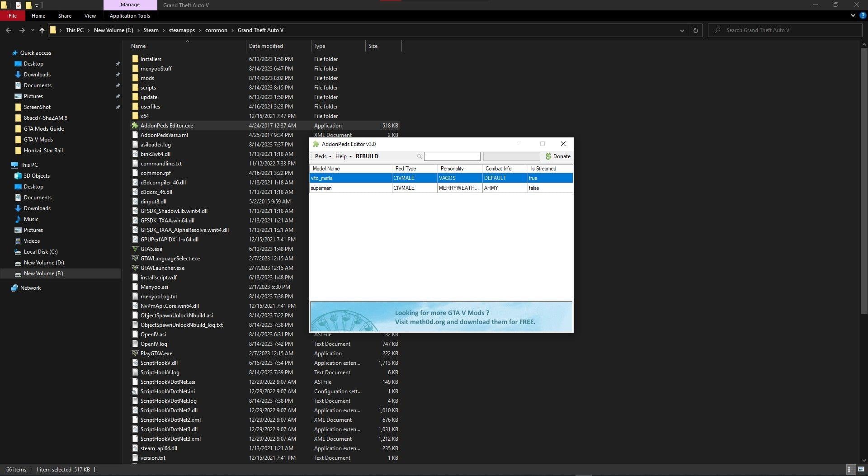Open the Explorer help question mark icon

pyautogui.click(x=863, y=15)
